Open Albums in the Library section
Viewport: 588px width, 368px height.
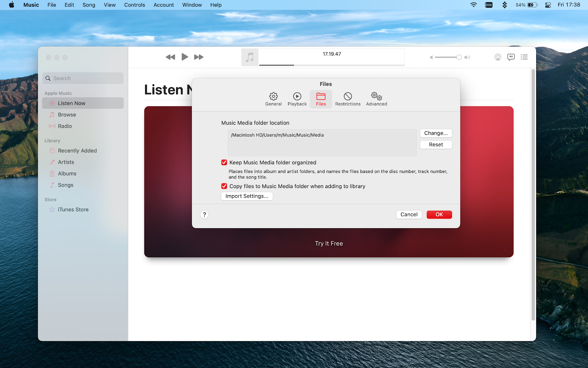(x=83, y=174)
